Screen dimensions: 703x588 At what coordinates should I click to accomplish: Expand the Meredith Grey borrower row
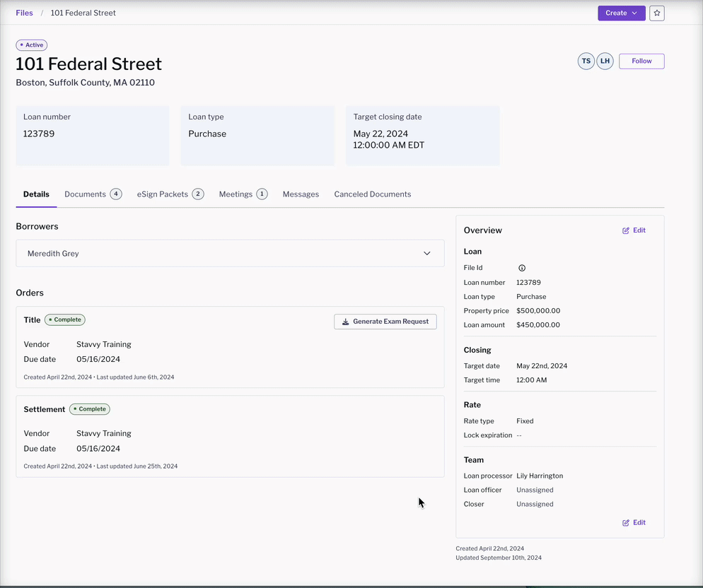[230, 253]
